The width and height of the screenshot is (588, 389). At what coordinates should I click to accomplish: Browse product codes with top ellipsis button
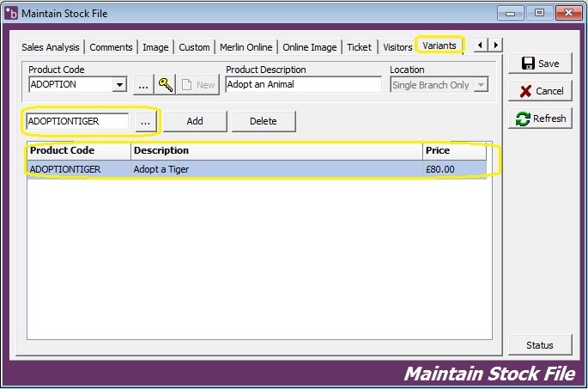[143, 85]
